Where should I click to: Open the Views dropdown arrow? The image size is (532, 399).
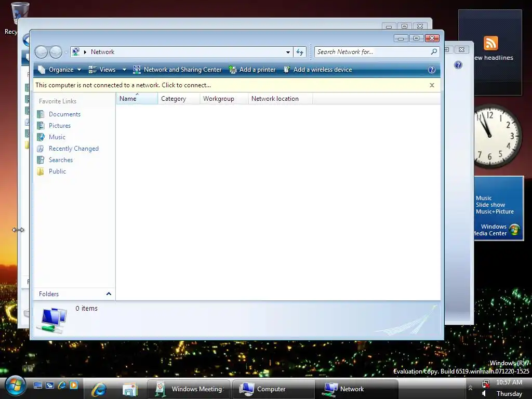[124, 70]
